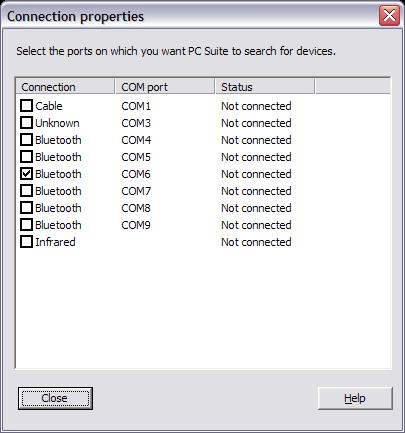Enable the Cable COM1 checkbox
The width and height of the screenshot is (405, 433).
(26, 106)
